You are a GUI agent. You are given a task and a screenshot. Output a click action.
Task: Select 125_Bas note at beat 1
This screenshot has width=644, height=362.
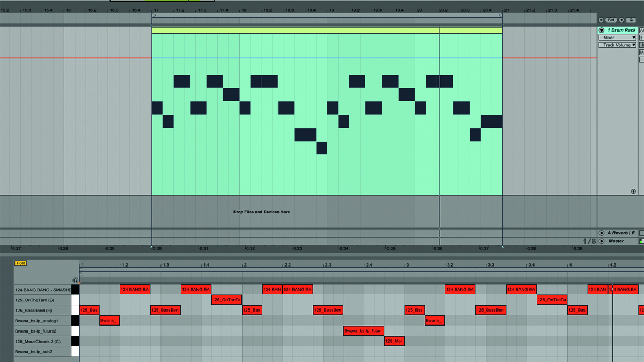click(90, 310)
